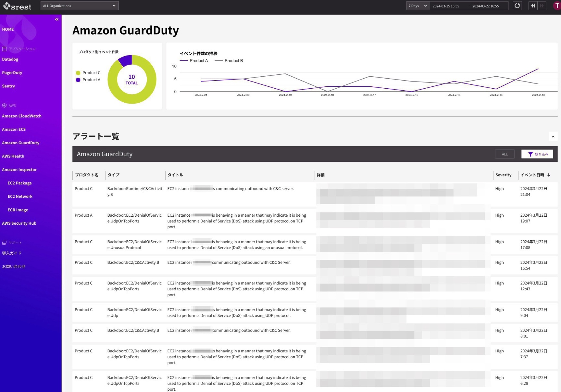This screenshot has height=392, width=561.
Task: Open the 導入ガイド link
Action: point(12,253)
